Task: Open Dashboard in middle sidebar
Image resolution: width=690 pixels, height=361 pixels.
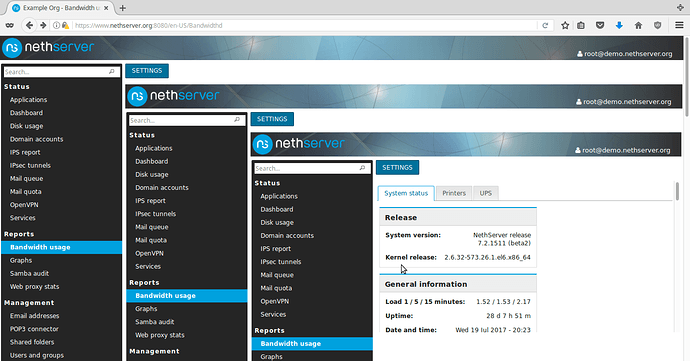Action: pyautogui.click(x=152, y=162)
